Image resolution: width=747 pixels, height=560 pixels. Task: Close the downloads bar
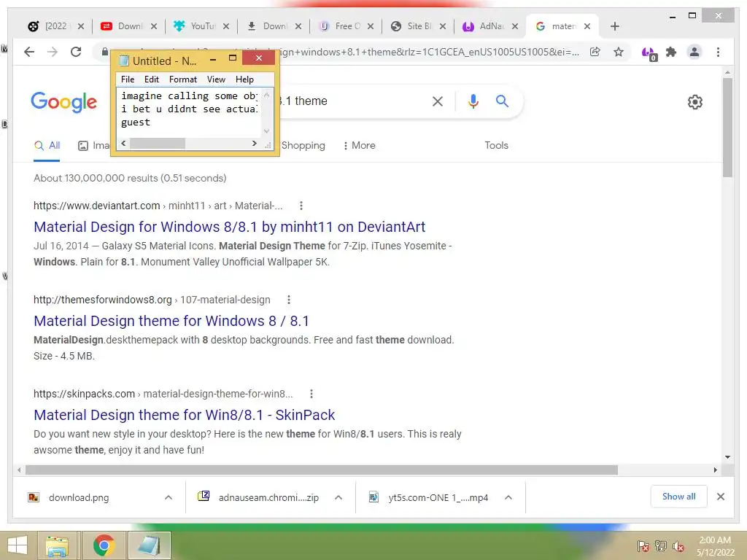pos(721,497)
